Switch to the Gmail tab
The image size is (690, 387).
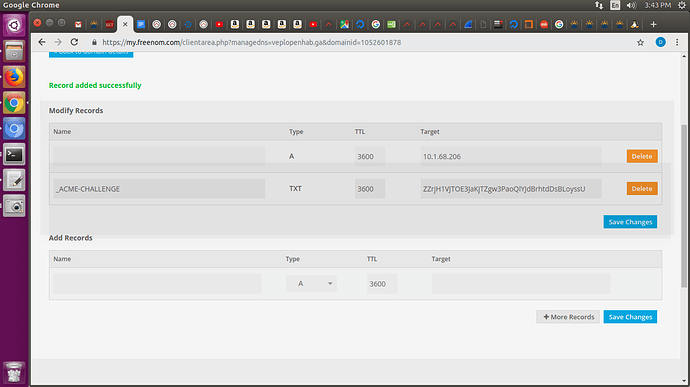(78, 24)
